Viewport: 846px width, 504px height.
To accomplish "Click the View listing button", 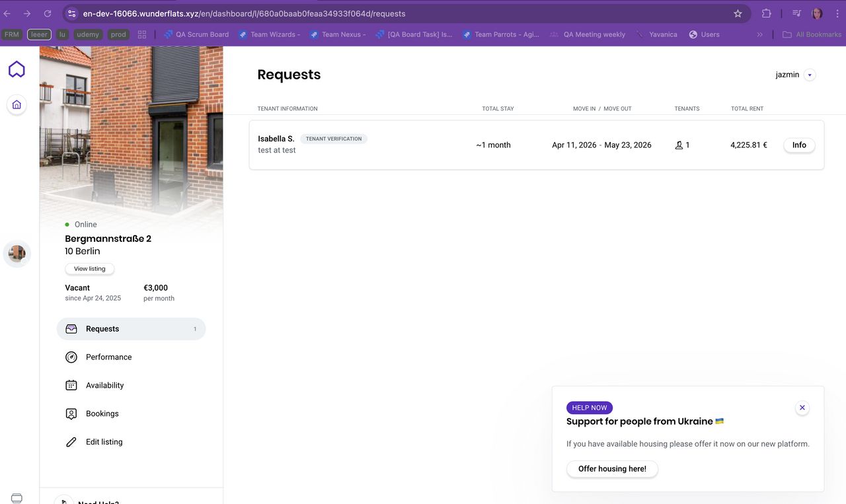I will click(x=89, y=269).
